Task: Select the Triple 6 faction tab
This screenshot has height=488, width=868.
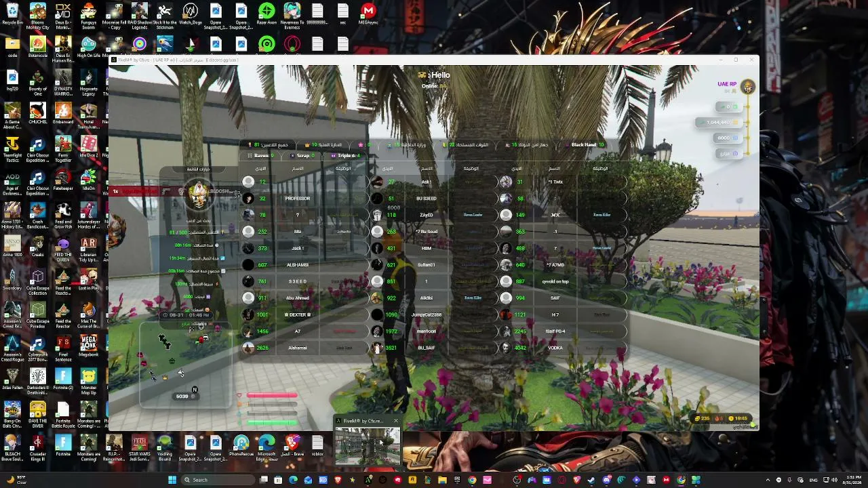Action: (x=346, y=156)
